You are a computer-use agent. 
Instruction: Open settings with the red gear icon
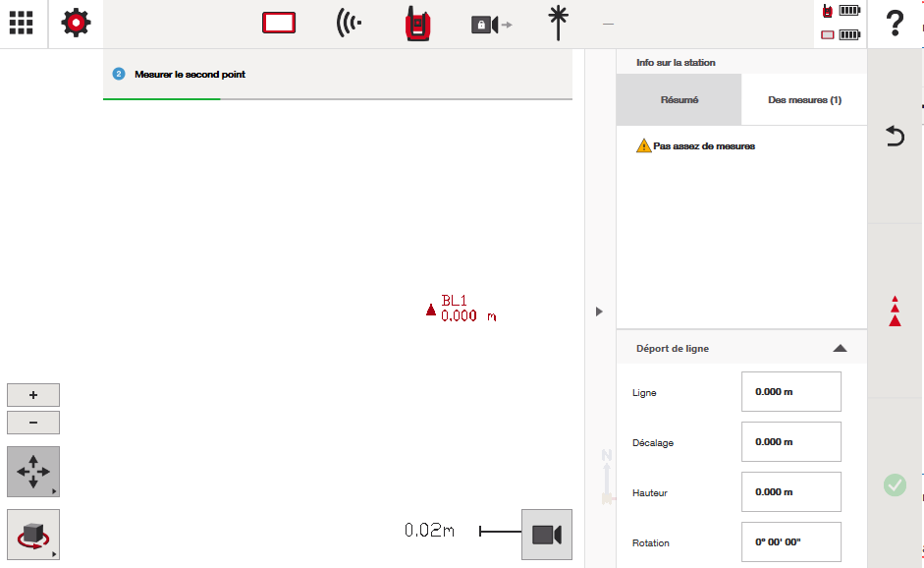[x=76, y=23]
